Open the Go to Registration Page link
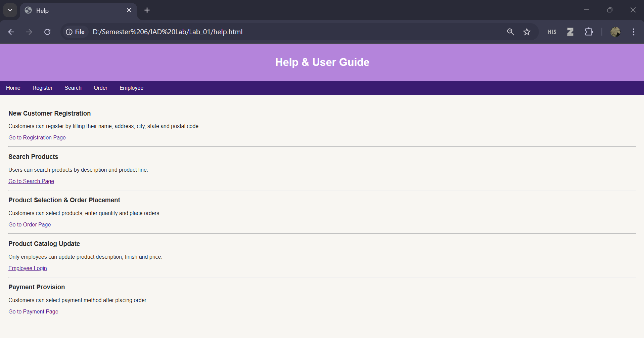 coord(37,137)
